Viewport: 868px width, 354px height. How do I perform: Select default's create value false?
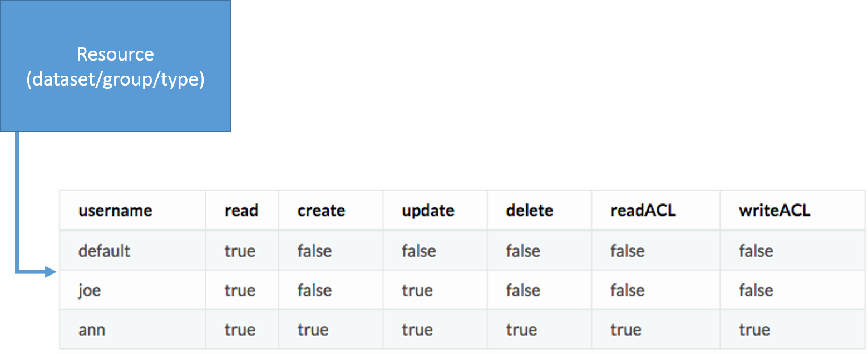[x=315, y=251]
